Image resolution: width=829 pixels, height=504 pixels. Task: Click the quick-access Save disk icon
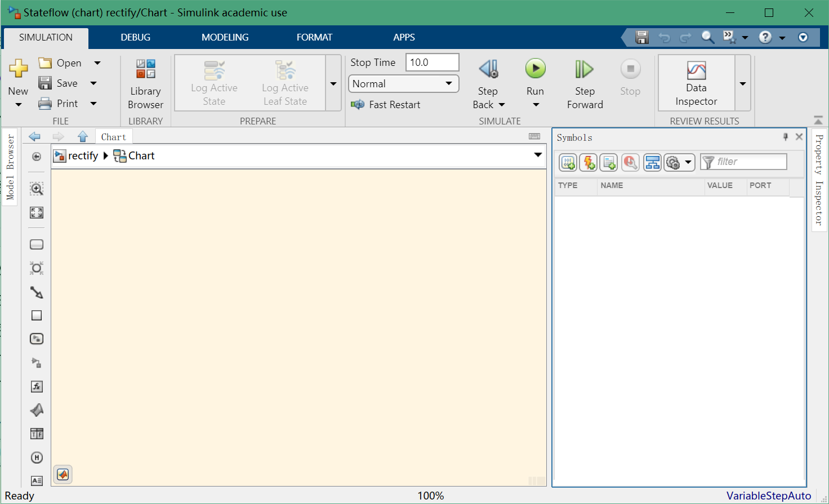(642, 37)
